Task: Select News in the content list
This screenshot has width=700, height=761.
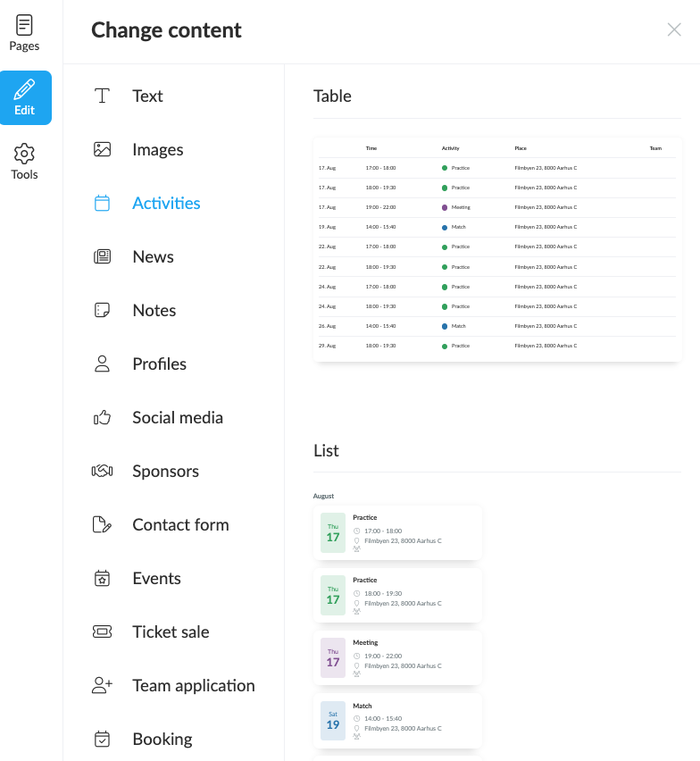Action: point(153,256)
